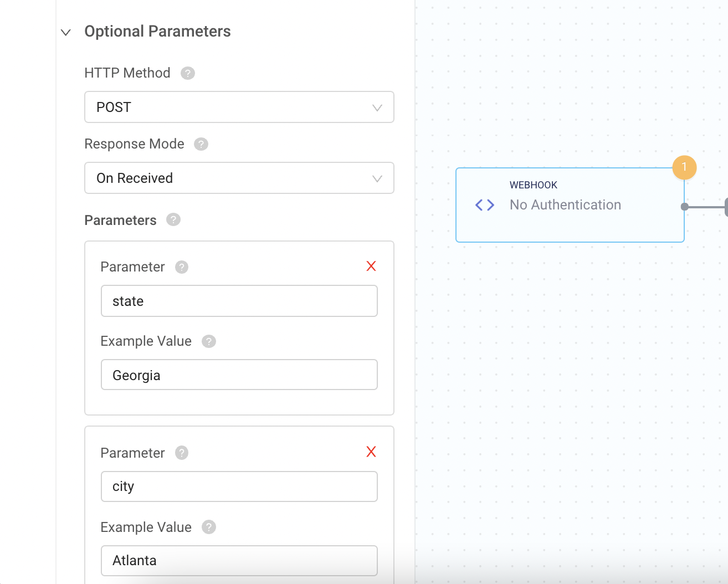The width and height of the screenshot is (728, 584).
Task: Click help icon beside Response Mode
Action: [x=201, y=144]
